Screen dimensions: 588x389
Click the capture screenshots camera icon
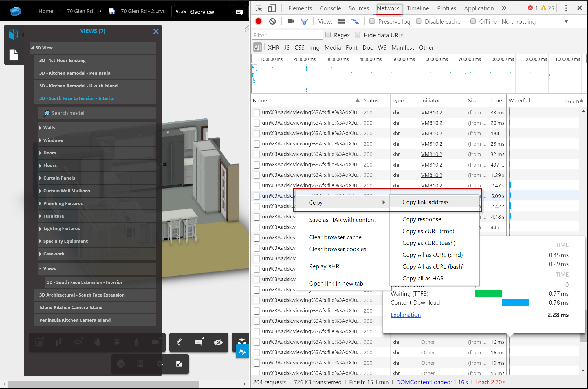(291, 21)
